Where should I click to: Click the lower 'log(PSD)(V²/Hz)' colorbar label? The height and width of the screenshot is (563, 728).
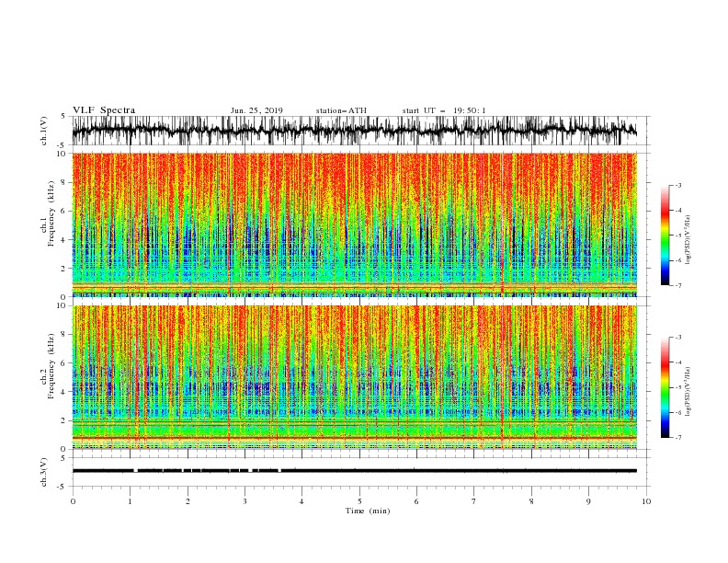688,392
